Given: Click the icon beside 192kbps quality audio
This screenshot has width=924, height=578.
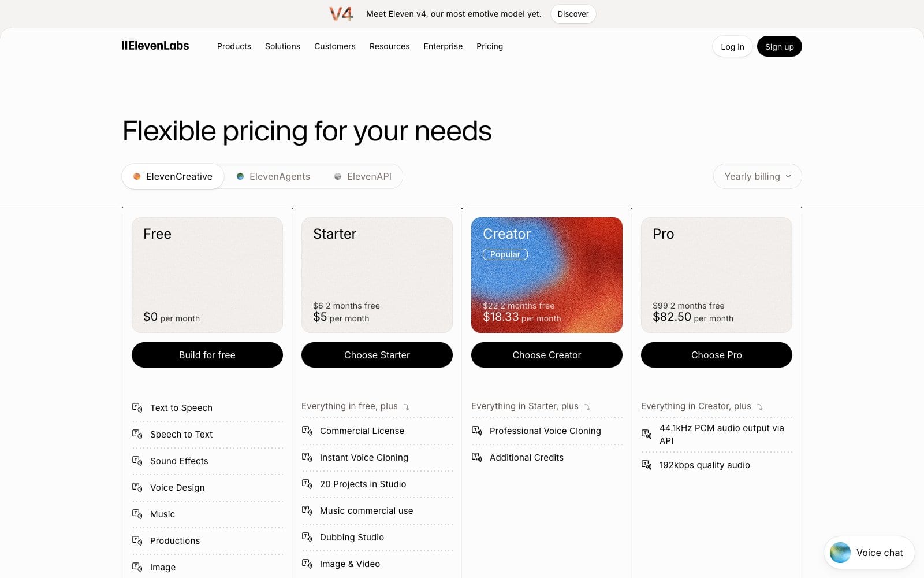Looking at the screenshot, I should tap(646, 465).
